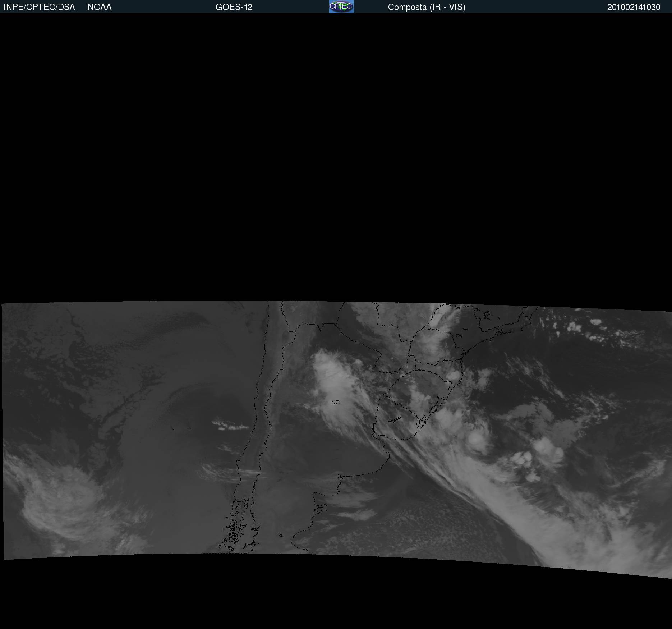This screenshot has width=672, height=629.
Task: Click the CPTEC logo in the header
Action: pyautogui.click(x=341, y=6)
